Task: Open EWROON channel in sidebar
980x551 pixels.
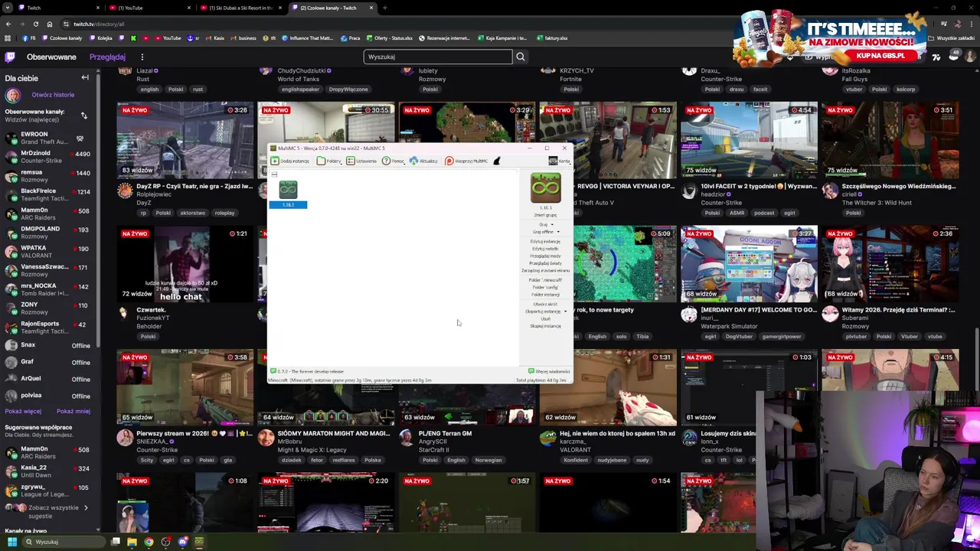Action: [x=47, y=138]
